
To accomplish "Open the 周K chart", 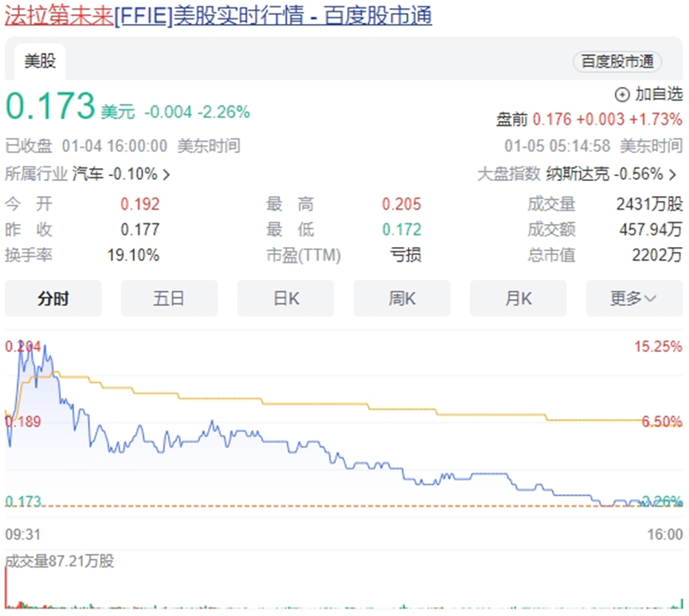I will point(401,298).
